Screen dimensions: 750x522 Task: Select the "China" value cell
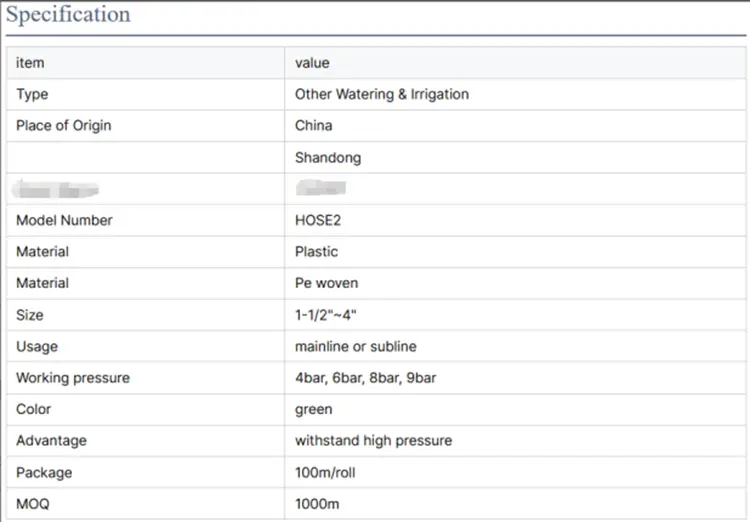314,126
